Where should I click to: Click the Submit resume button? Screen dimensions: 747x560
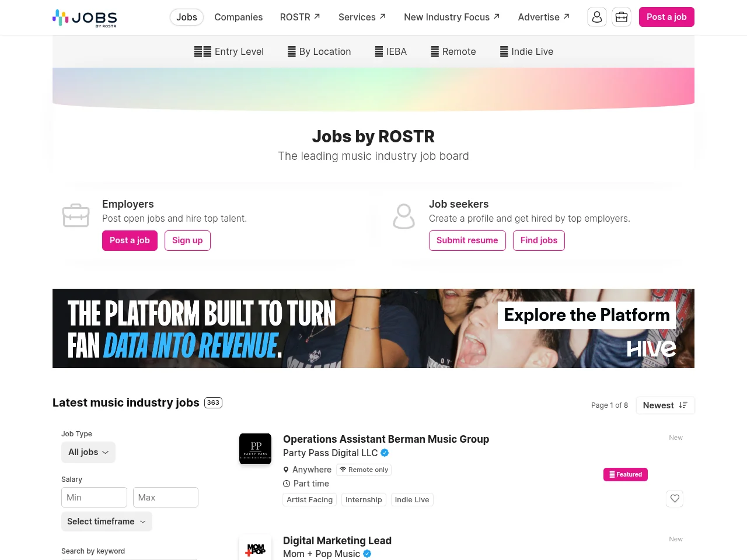pos(467,240)
